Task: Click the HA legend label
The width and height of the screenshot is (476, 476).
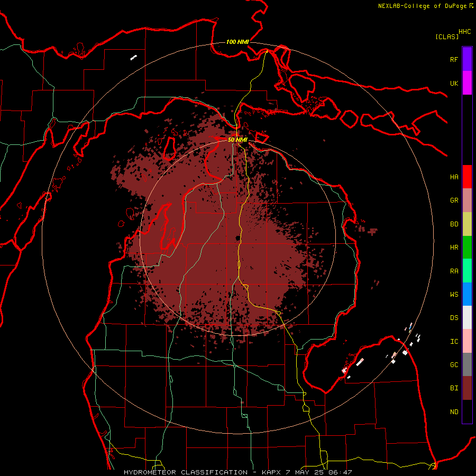Action: click(x=454, y=177)
